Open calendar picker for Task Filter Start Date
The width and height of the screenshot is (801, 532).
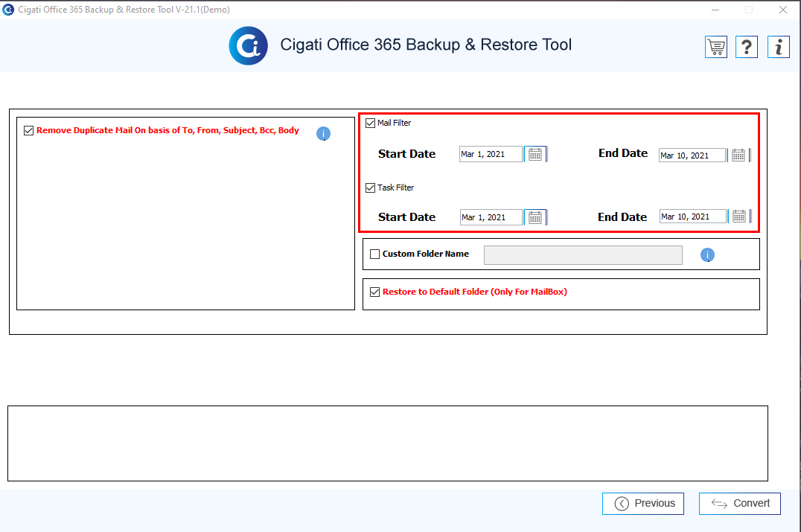[534, 217]
